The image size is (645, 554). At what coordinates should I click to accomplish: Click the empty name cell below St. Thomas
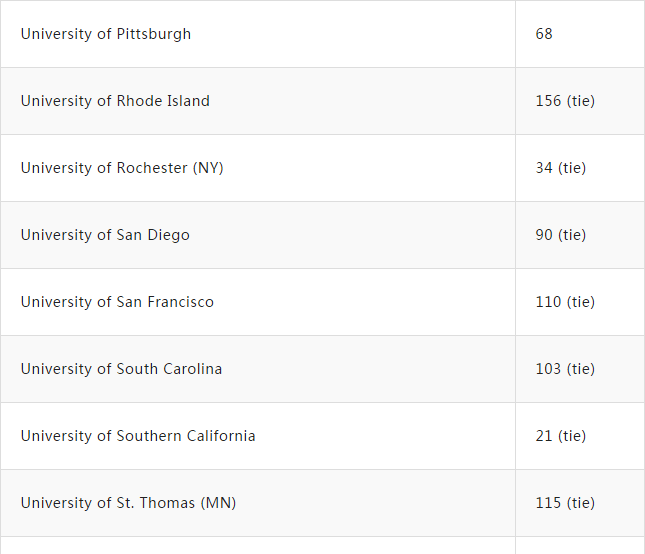(257, 546)
